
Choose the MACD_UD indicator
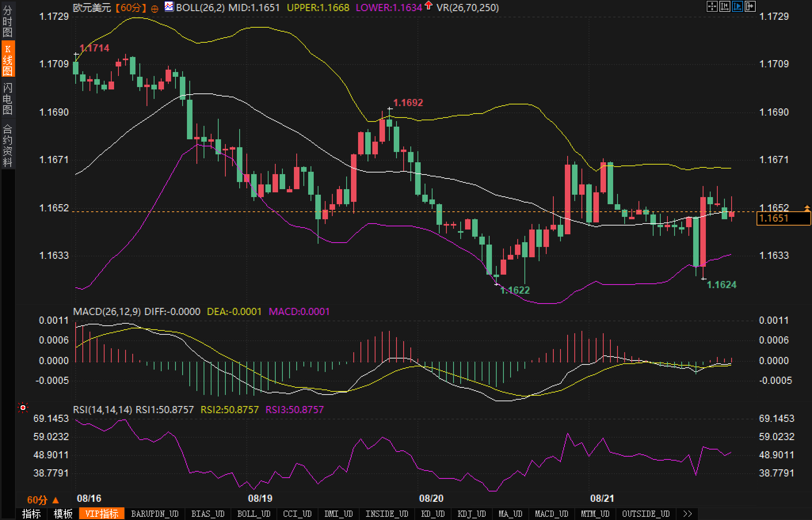552,514
